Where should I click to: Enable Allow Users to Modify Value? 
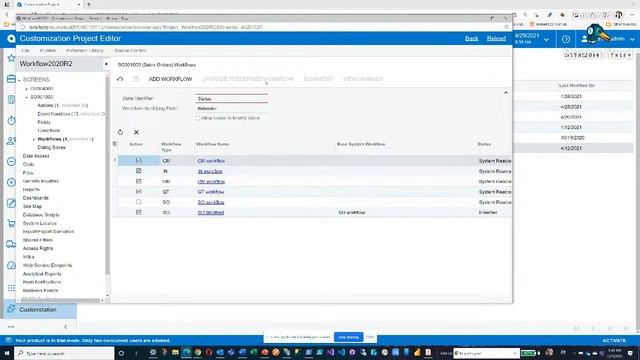pyautogui.click(x=198, y=118)
